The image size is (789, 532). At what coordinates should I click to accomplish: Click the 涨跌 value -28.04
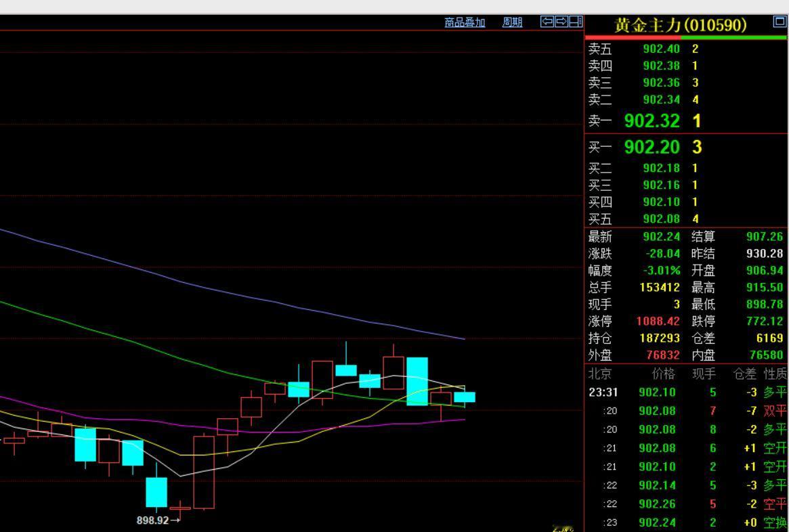pos(663,253)
